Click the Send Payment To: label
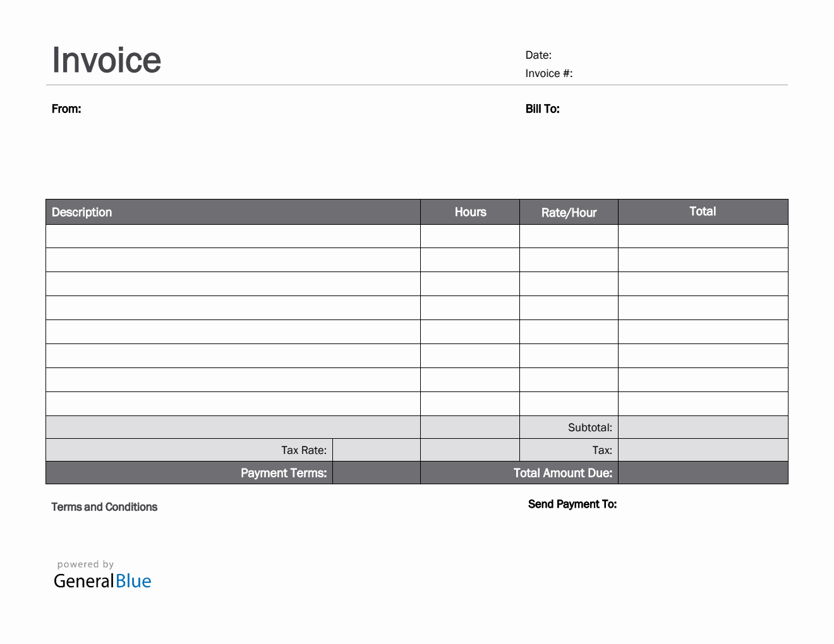Viewport: 834px width, 644px height. click(572, 504)
